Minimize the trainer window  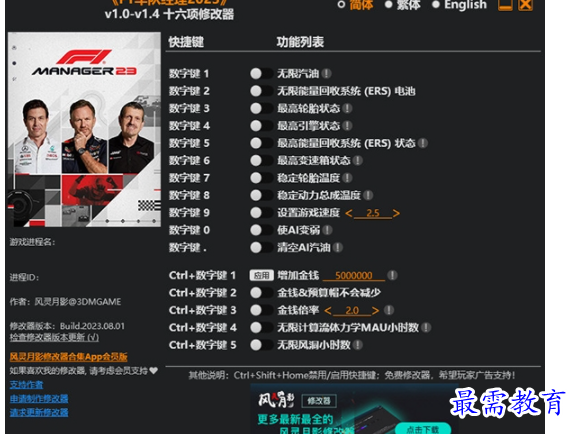click(x=505, y=5)
